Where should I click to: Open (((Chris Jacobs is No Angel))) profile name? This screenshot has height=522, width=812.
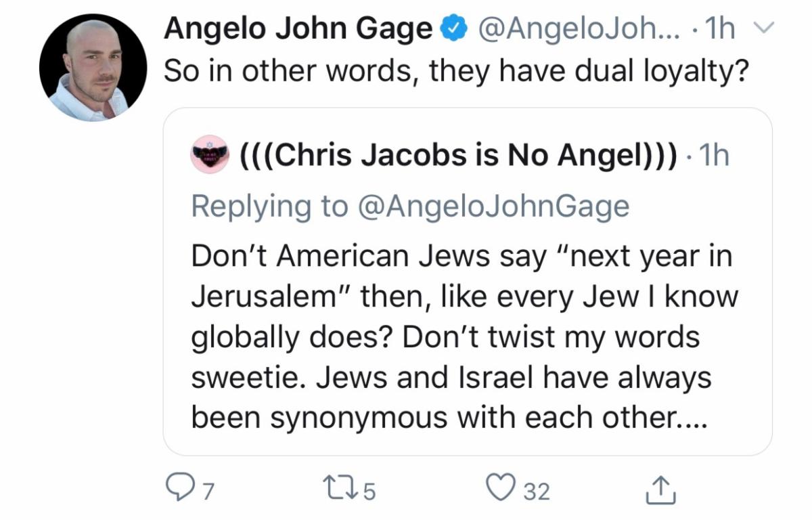tap(459, 156)
